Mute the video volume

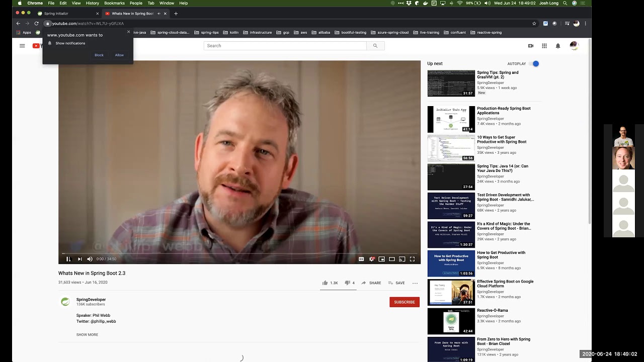point(90,259)
